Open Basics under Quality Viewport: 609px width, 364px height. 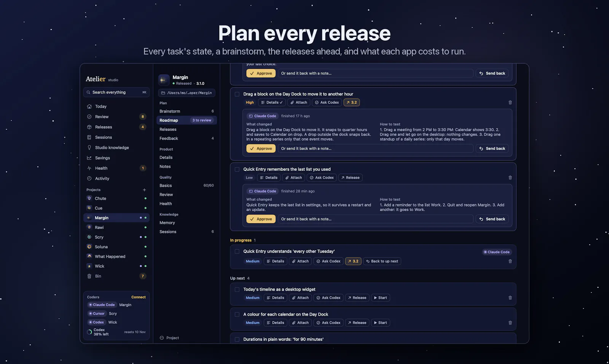[187, 186]
